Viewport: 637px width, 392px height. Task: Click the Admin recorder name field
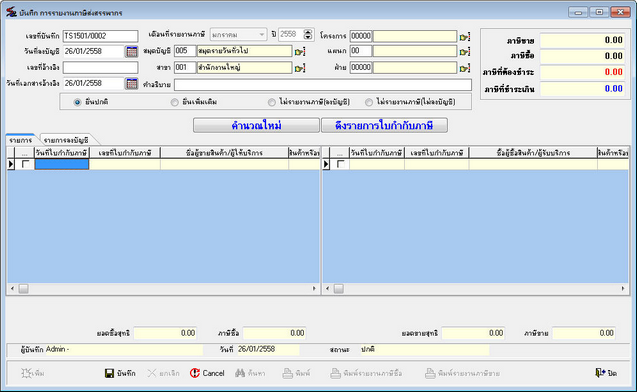pos(124,350)
